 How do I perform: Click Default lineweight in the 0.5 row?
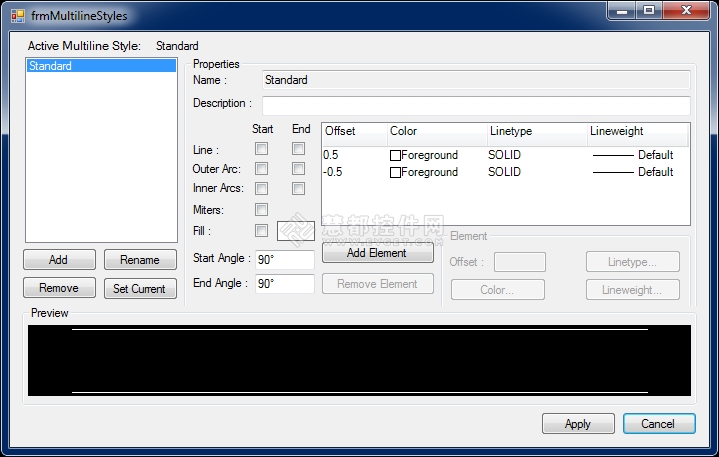point(655,155)
